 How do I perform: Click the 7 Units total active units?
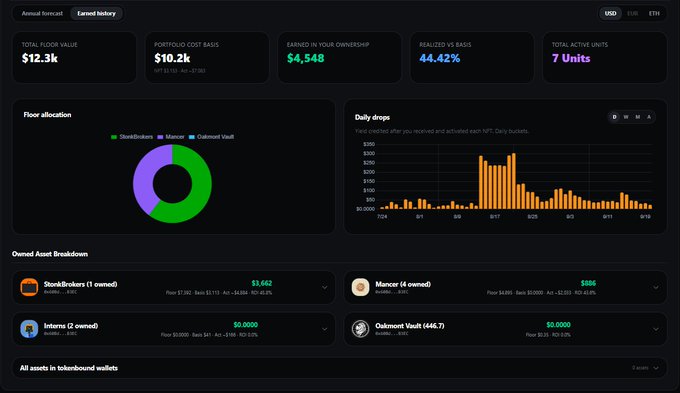[x=571, y=58]
